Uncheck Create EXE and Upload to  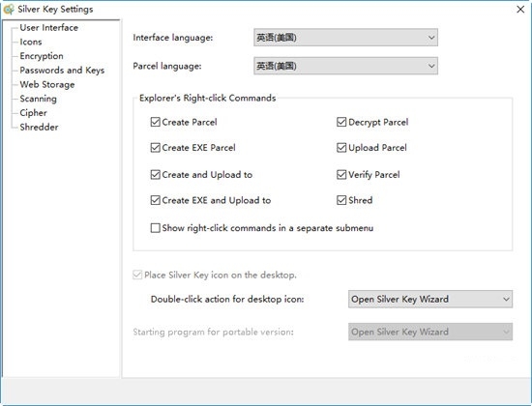point(156,200)
